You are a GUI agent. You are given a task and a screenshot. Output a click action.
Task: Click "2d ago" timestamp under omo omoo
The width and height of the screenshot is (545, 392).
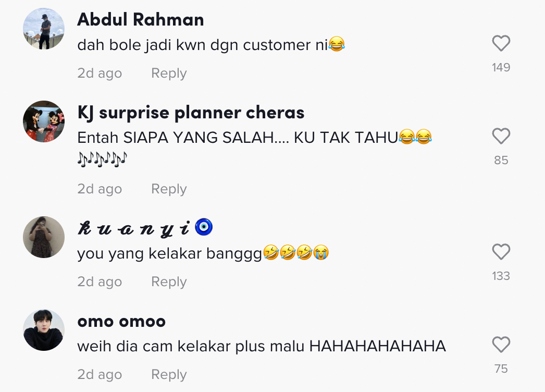pyautogui.click(x=100, y=374)
